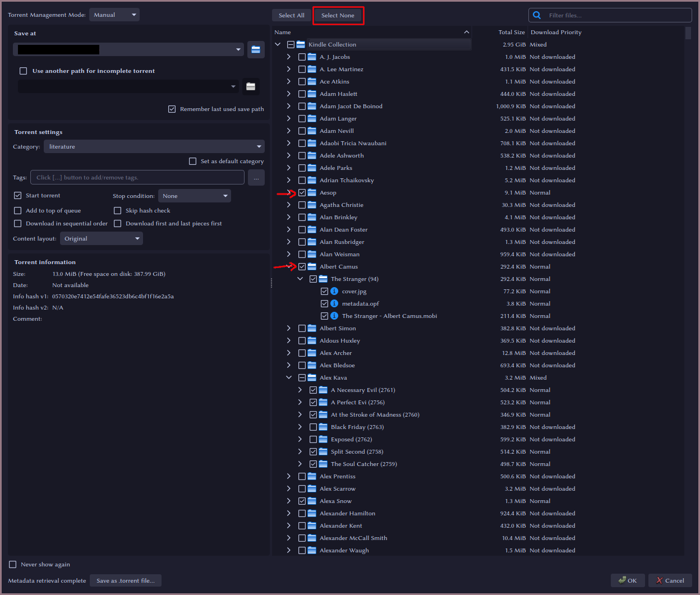Click the info icon next to cover.jpg

[x=334, y=291]
